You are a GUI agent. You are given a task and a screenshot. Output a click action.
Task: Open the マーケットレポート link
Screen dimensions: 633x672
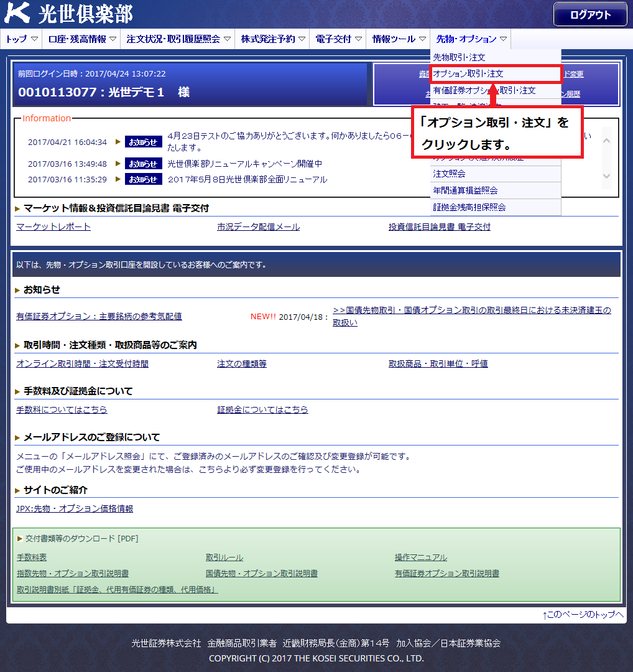coord(53,226)
